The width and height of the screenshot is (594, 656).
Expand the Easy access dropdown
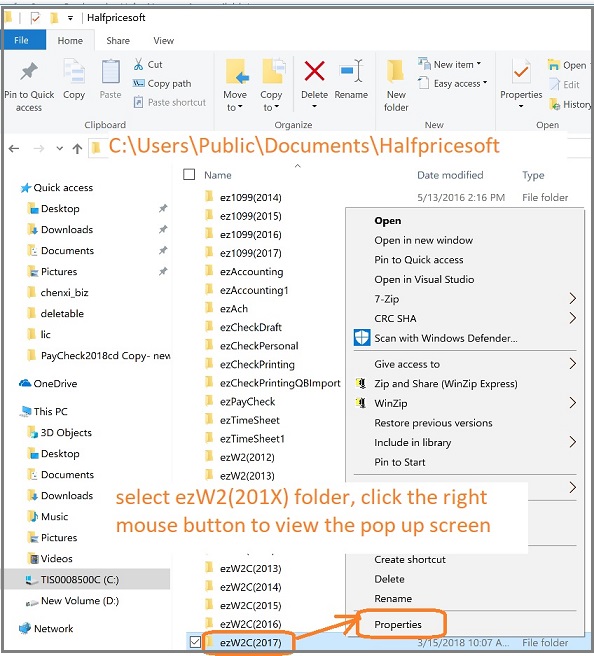click(485, 82)
